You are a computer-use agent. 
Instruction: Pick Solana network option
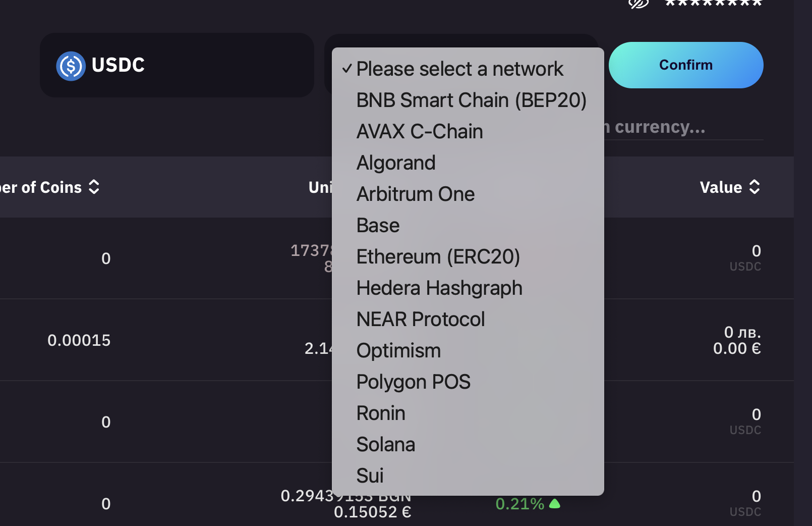[385, 445]
